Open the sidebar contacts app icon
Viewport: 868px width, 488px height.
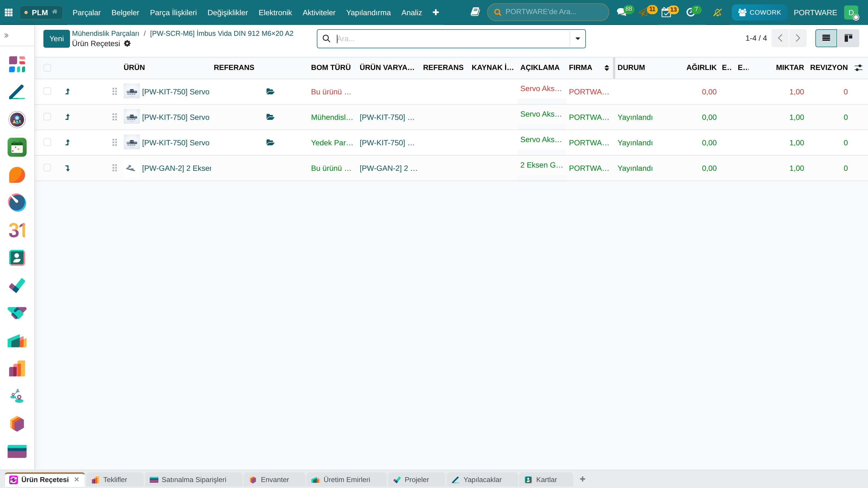pyautogui.click(x=17, y=258)
